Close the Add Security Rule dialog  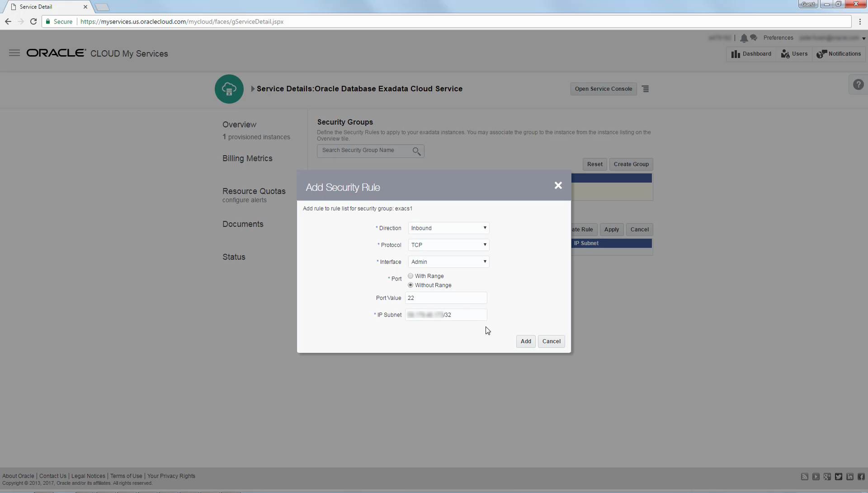coord(558,185)
